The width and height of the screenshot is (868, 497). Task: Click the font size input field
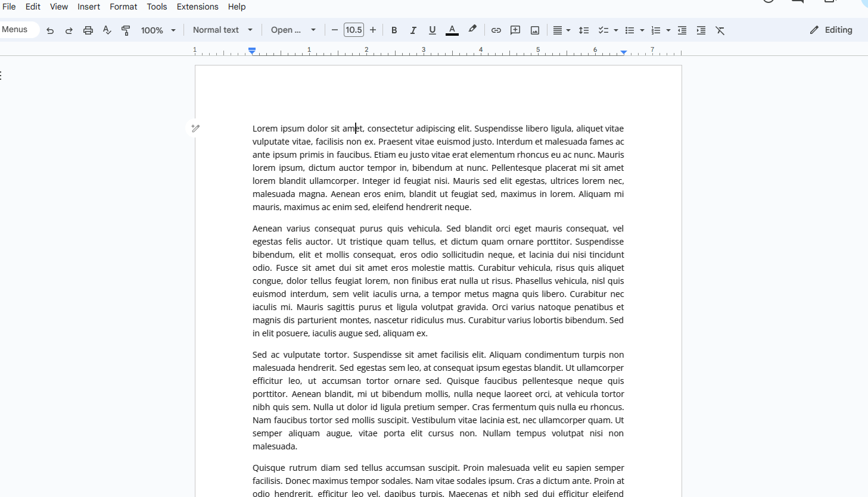tap(353, 29)
